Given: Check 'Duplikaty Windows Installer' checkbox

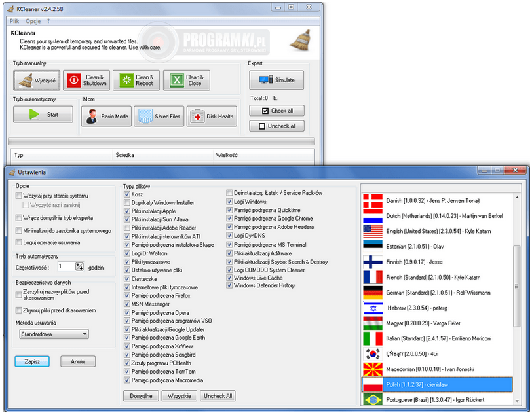Looking at the screenshot, I should (x=127, y=202).
